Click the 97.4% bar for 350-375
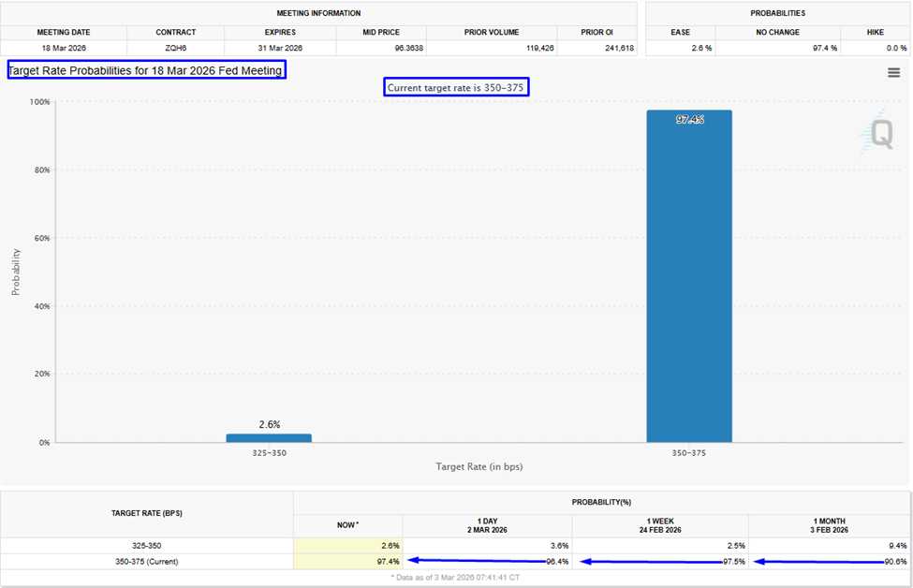 click(689, 276)
